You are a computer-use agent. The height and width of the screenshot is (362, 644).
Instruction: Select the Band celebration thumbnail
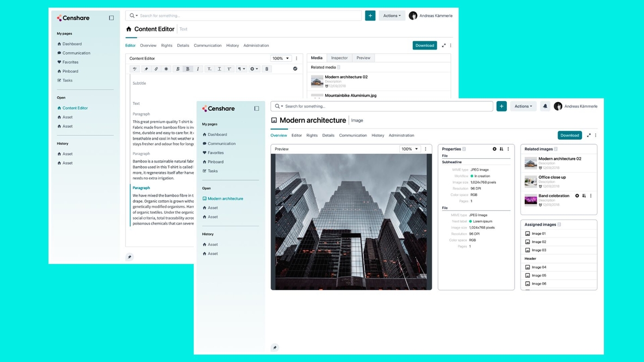[x=530, y=199]
